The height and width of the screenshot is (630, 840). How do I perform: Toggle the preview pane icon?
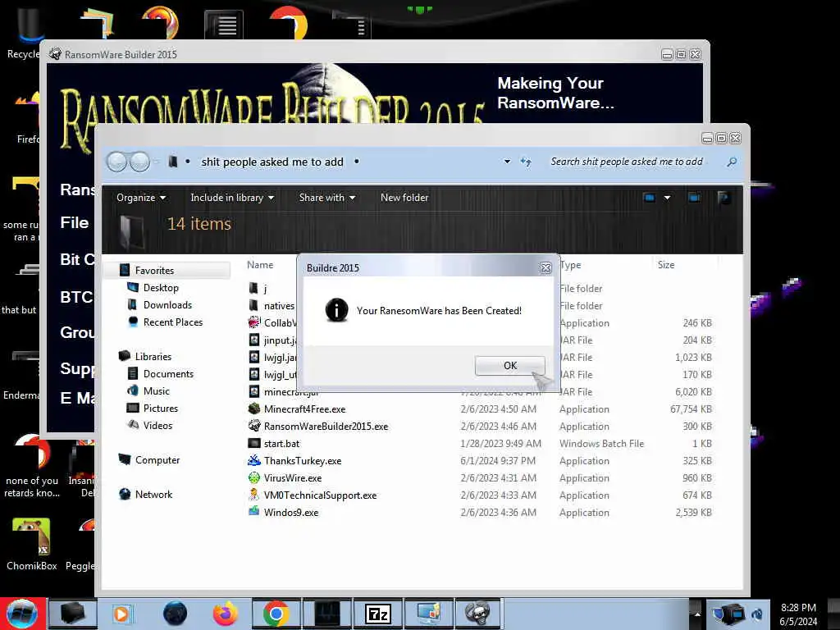(694, 198)
